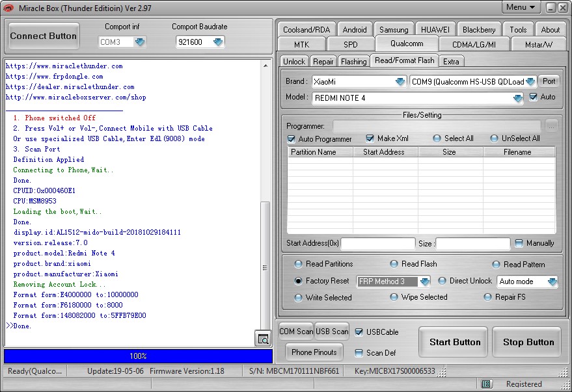
Task: Click the log scrollbar up arrow
Action: [x=266, y=66]
